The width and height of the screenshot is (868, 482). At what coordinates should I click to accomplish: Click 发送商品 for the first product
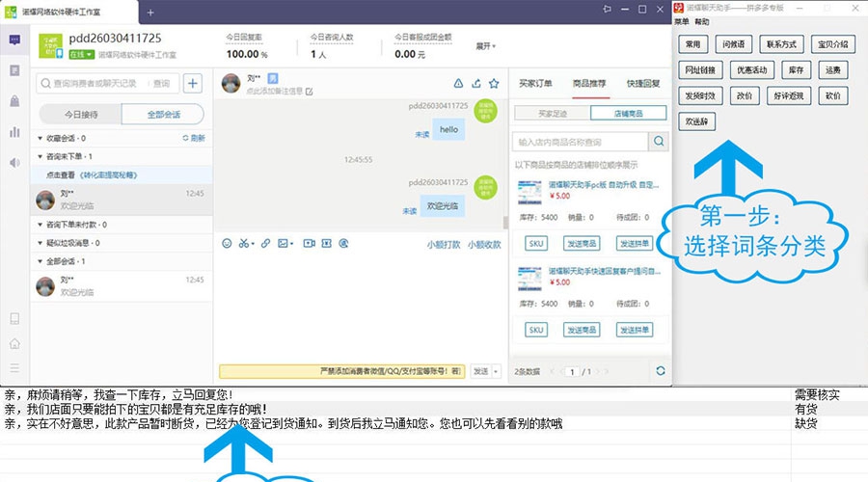coord(582,243)
